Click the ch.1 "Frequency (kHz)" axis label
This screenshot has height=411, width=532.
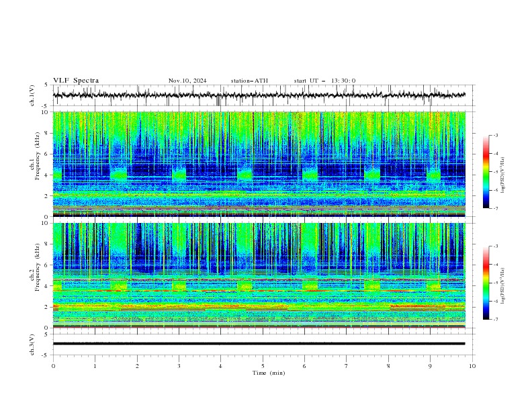click(x=38, y=156)
